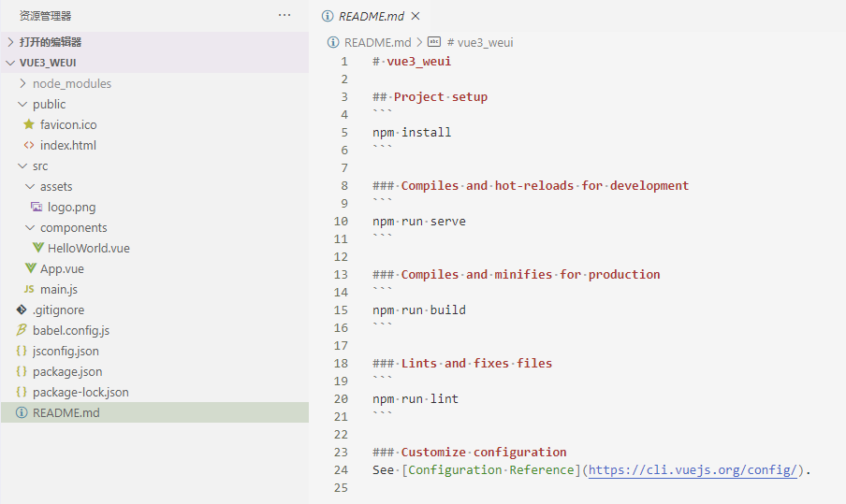Click the Project setup heading text

[x=440, y=96]
